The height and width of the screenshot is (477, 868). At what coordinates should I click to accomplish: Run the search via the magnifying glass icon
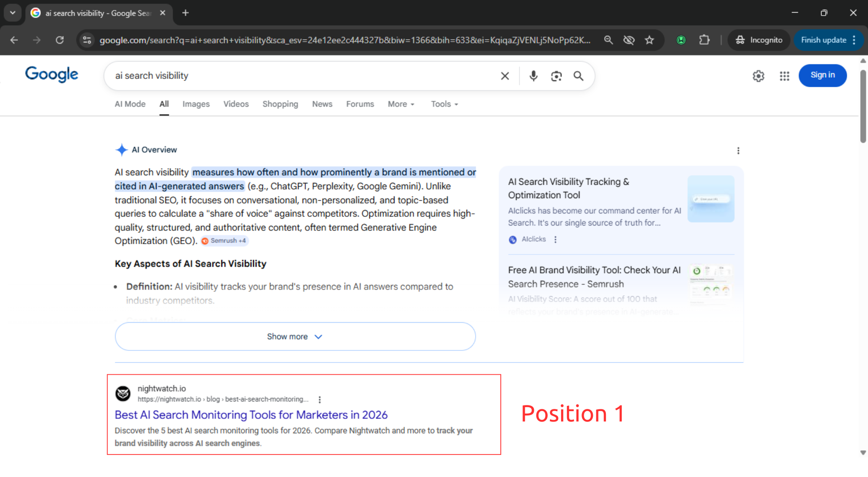pyautogui.click(x=579, y=75)
